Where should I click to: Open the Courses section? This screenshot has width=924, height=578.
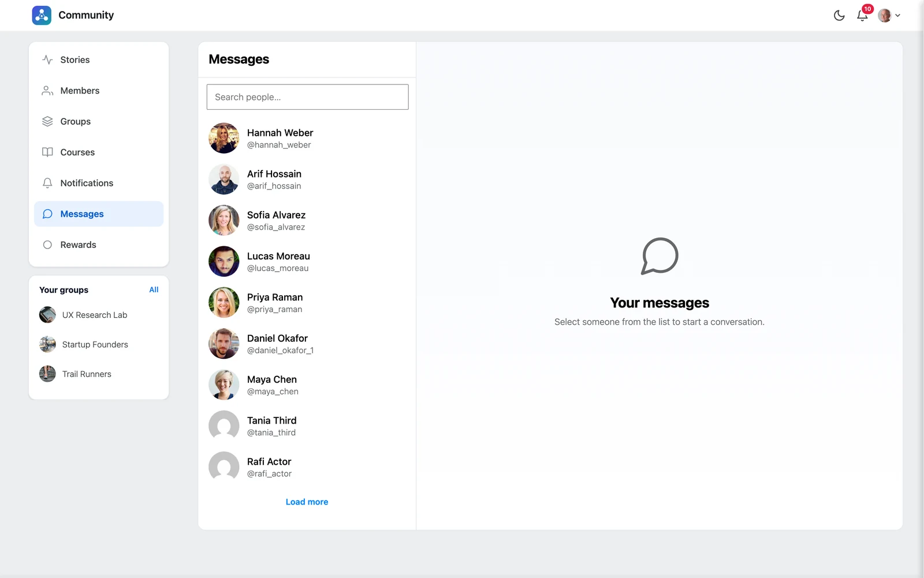pos(99,152)
